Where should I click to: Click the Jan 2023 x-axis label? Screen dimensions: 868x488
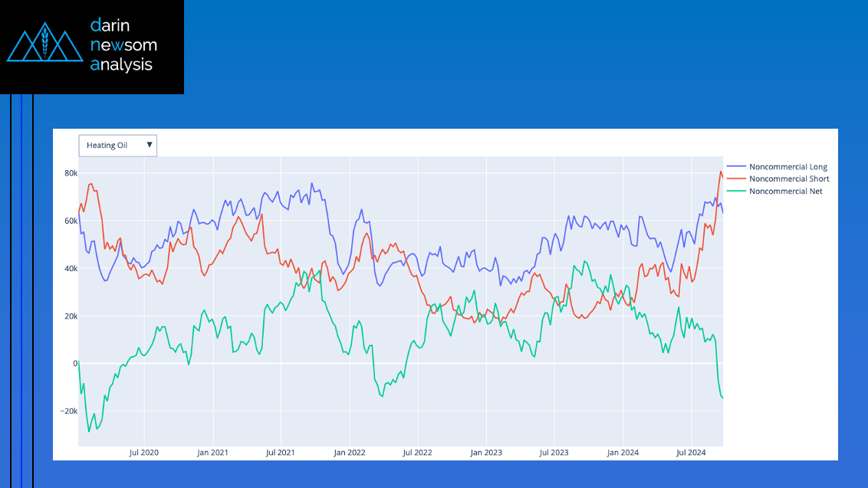[x=485, y=453]
